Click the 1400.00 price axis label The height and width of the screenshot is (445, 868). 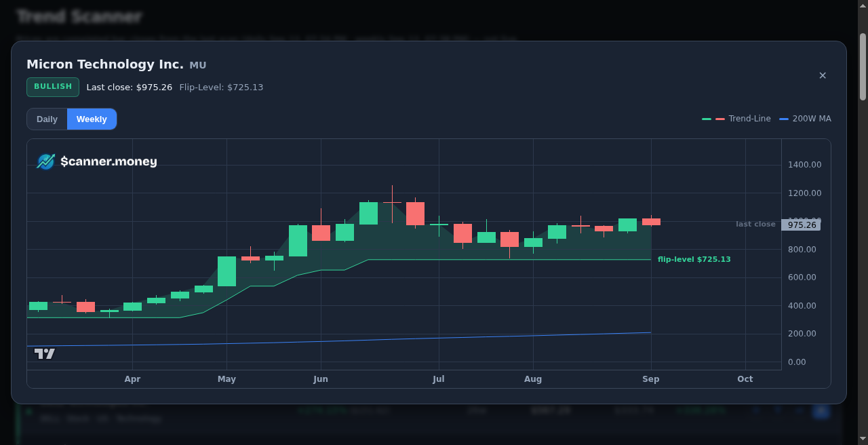pyautogui.click(x=804, y=165)
